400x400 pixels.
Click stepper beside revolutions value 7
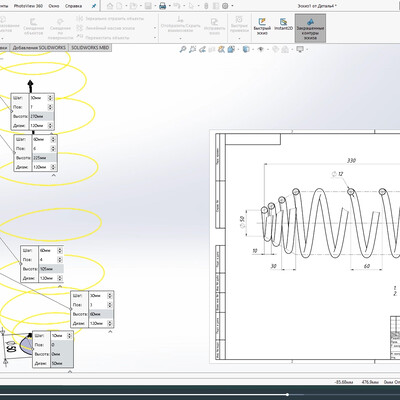coord(50,107)
